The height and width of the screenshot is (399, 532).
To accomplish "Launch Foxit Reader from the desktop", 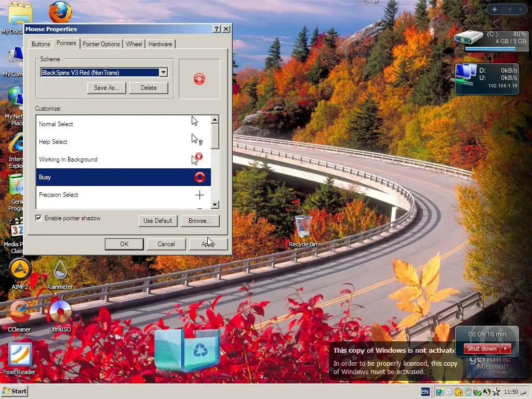I will (19, 358).
